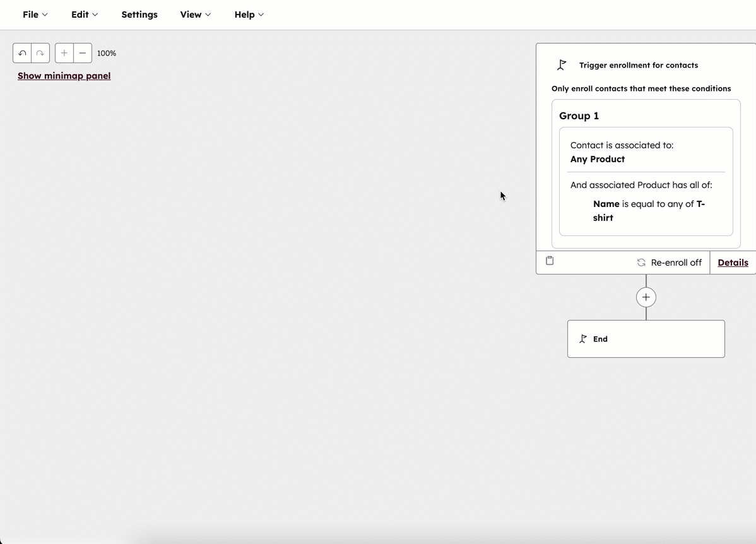Zoom in with the plus icon
Viewport: 756px width, 544px height.
click(x=64, y=53)
